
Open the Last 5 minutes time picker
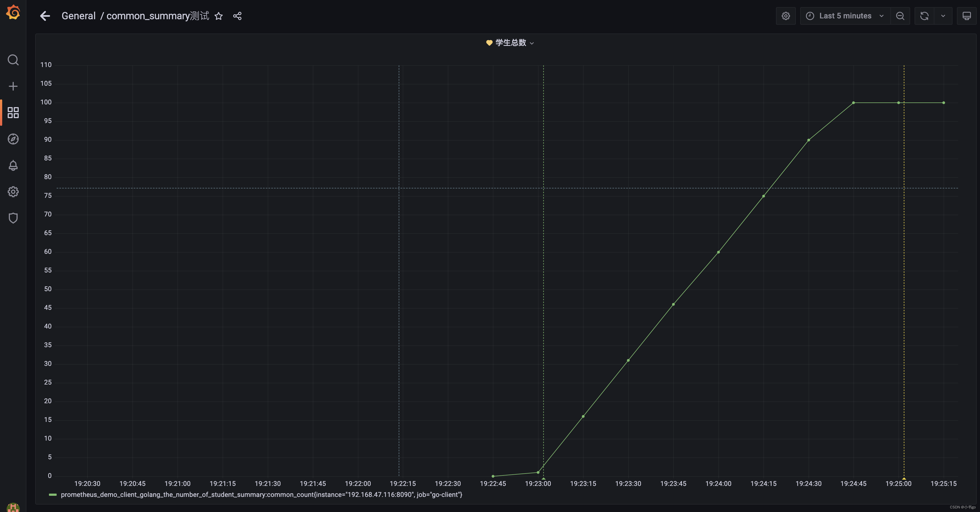[x=845, y=16]
